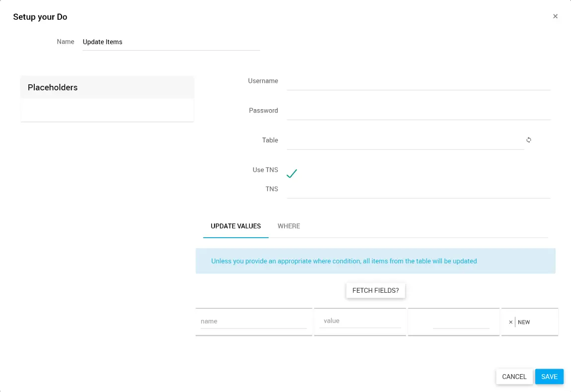Toggle the Use TNS checkmark

(x=291, y=173)
